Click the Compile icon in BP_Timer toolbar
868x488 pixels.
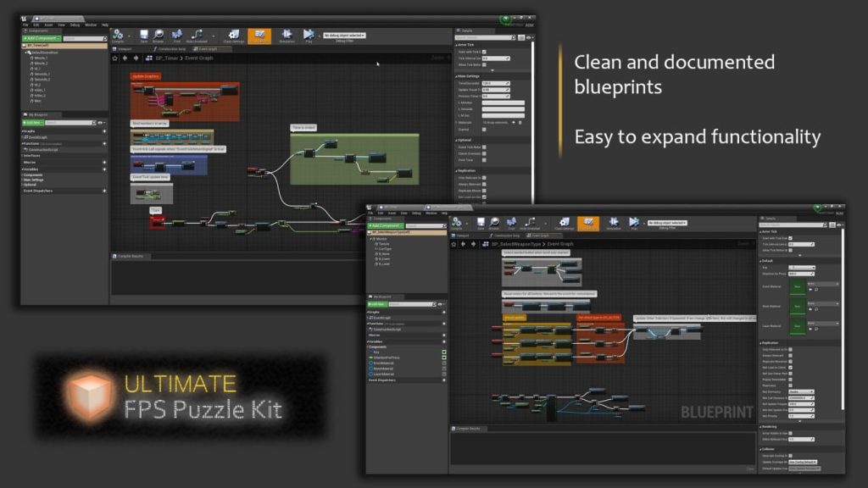[x=119, y=36]
